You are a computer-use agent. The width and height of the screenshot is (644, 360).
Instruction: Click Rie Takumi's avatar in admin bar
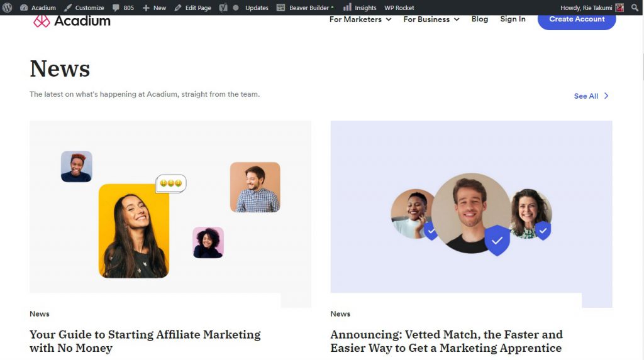(619, 8)
